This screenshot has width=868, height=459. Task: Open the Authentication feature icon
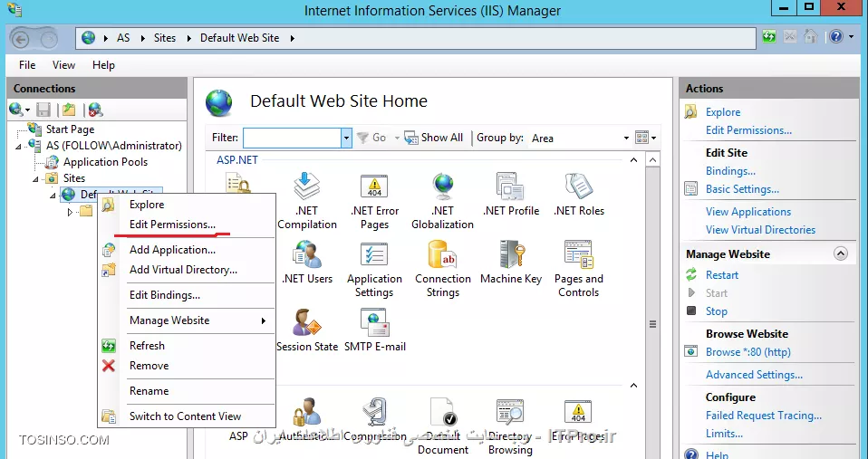pyautogui.click(x=307, y=411)
